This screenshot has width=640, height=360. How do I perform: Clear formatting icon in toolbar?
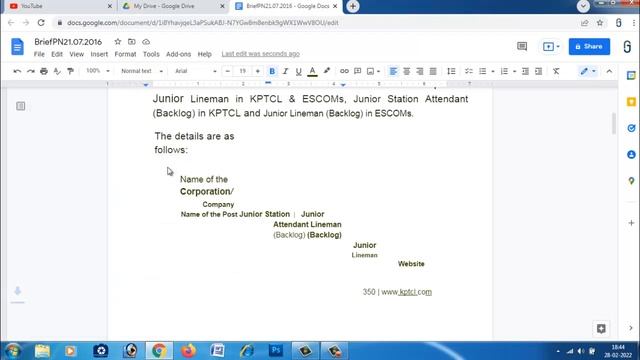coord(556,71)
